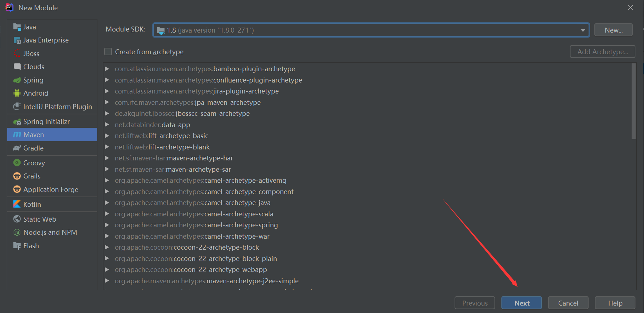
Task: Expand cocoon-22-archetype-webapp tree arrow
Action: coord(107,269)
